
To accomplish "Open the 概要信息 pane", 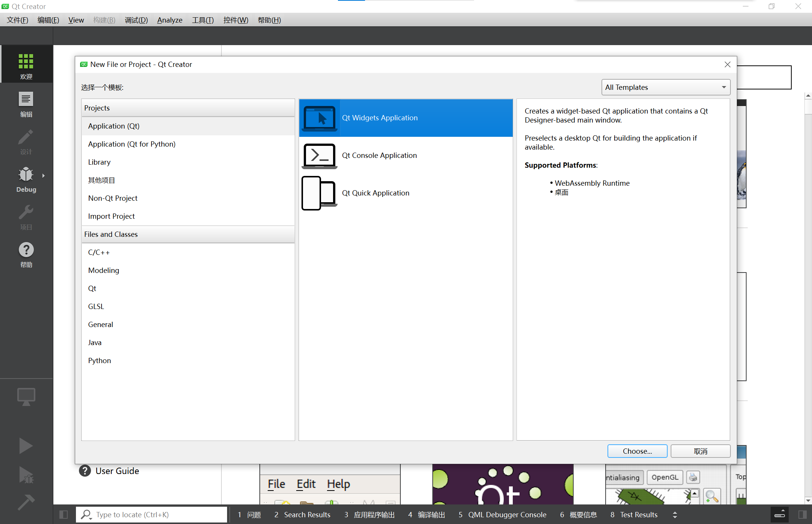I will [579, 515].
